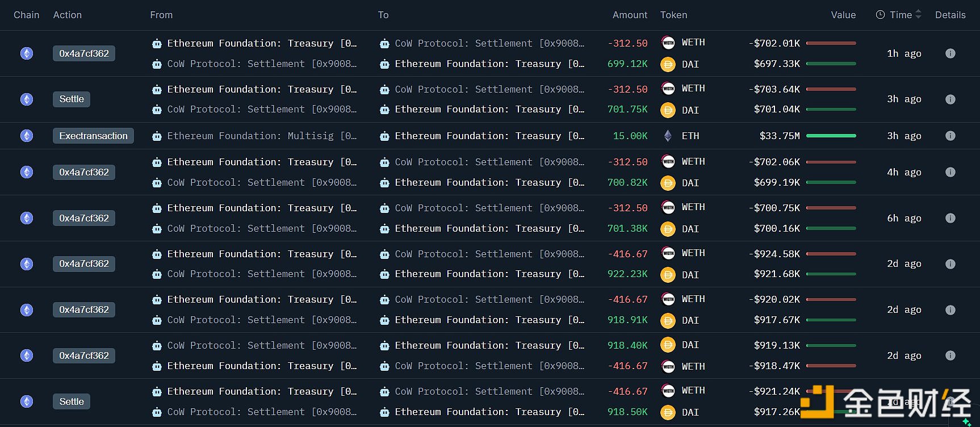Click the WETH icon in the $702.01K row
The height and width of the screenshot is (427, 980).
(668, 43)
